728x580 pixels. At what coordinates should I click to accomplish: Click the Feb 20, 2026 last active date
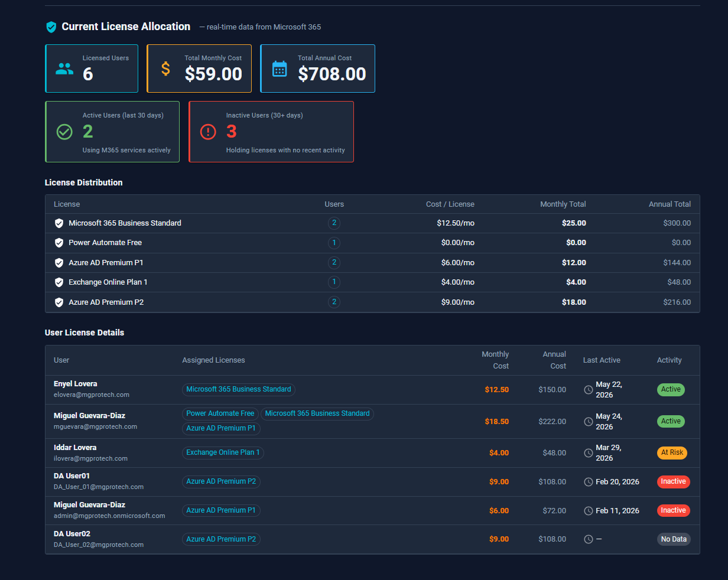click(x=617, y=482)
